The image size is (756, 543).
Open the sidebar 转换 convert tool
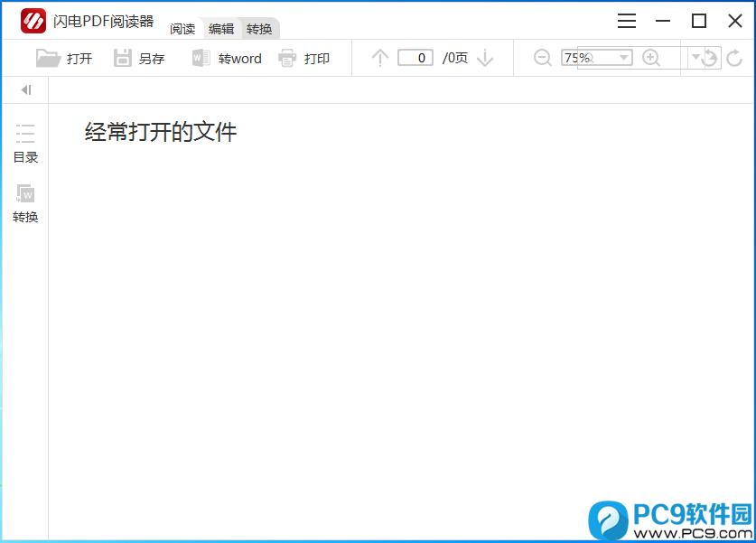click(x=25, y=203)
